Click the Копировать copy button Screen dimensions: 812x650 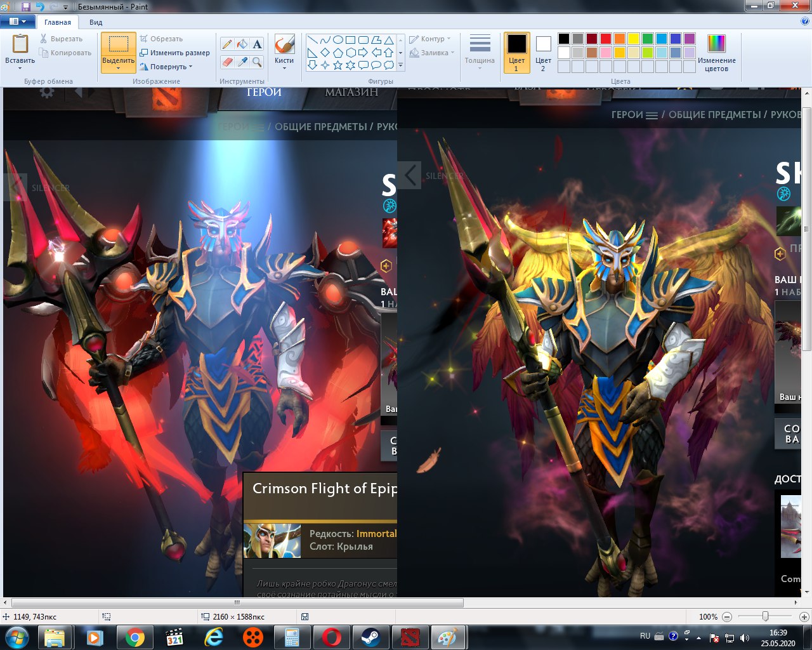[x=65, y=53]
